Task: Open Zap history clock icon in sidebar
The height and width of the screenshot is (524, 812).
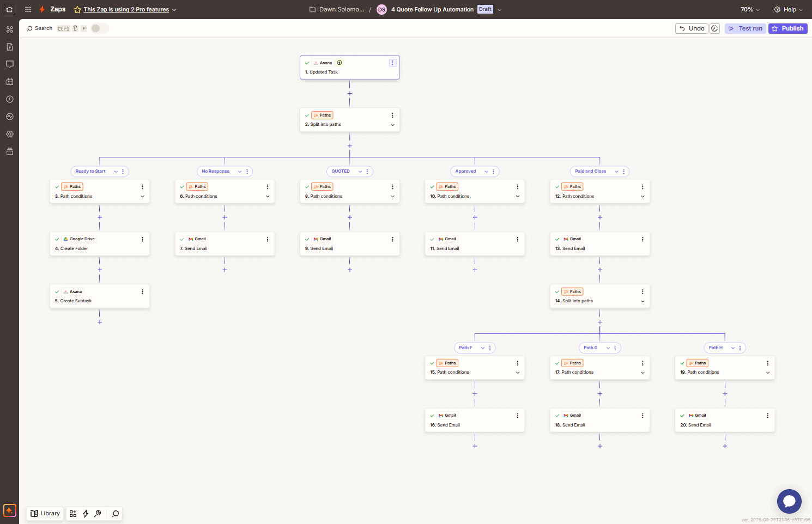Action: [9, 99]
